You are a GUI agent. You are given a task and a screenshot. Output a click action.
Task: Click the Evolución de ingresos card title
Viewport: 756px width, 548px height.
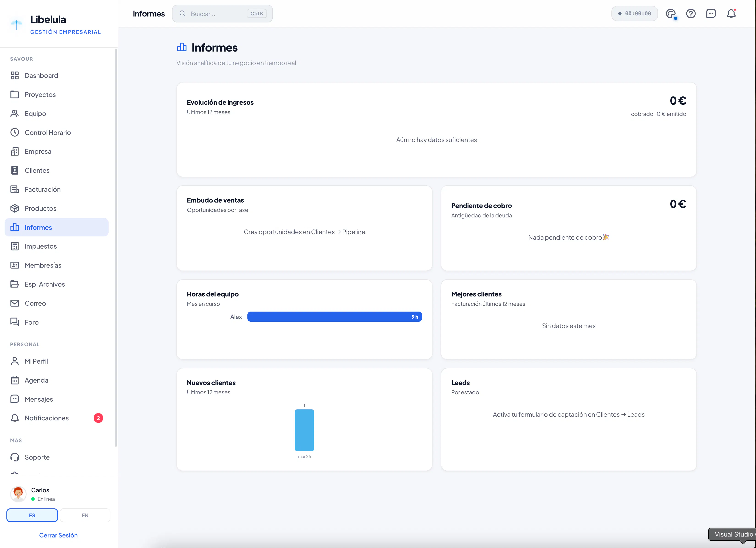[220, 102]
